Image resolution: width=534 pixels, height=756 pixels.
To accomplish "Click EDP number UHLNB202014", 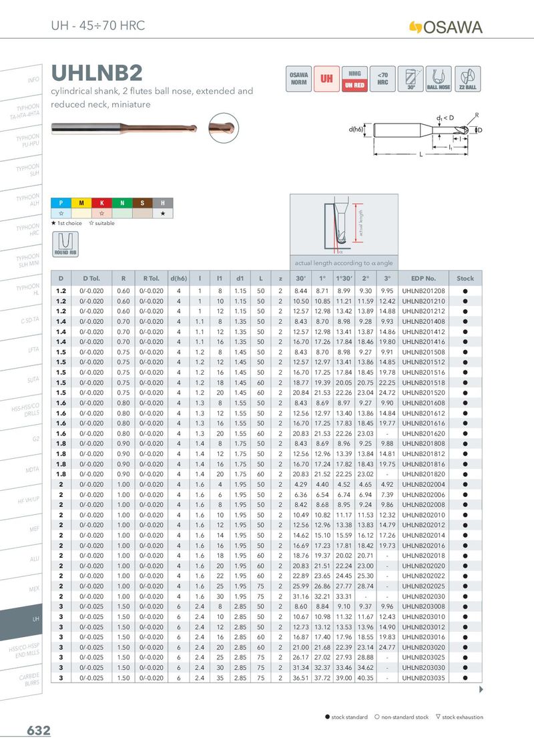I will (x=424, y=535).
